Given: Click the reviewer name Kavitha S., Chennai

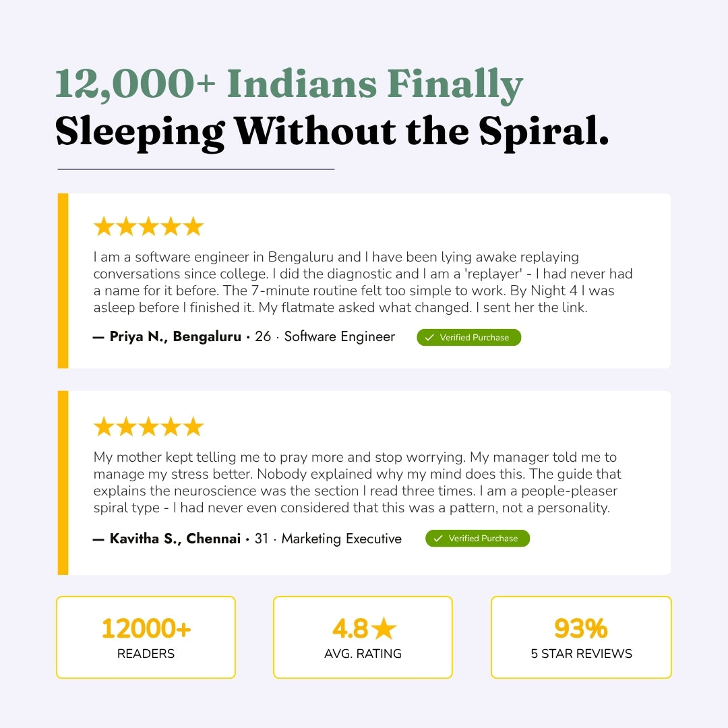Looking at the screenshot, I should pyautogui.click(x=175, y=539).
